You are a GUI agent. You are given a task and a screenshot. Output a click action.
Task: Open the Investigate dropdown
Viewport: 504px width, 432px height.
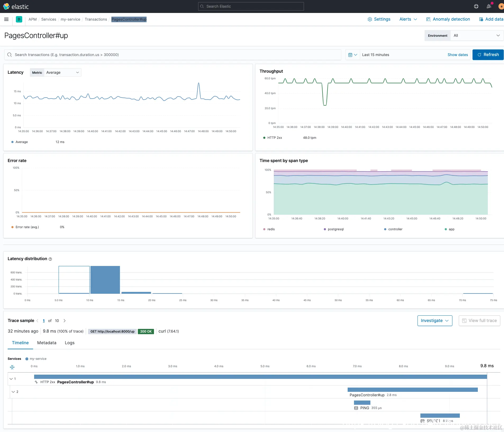point(435,321)
